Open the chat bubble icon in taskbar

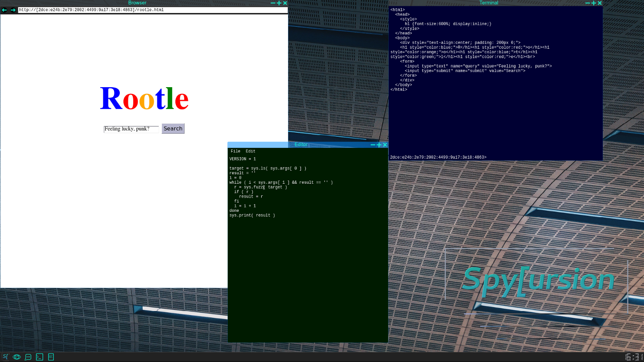coord(28,357)
